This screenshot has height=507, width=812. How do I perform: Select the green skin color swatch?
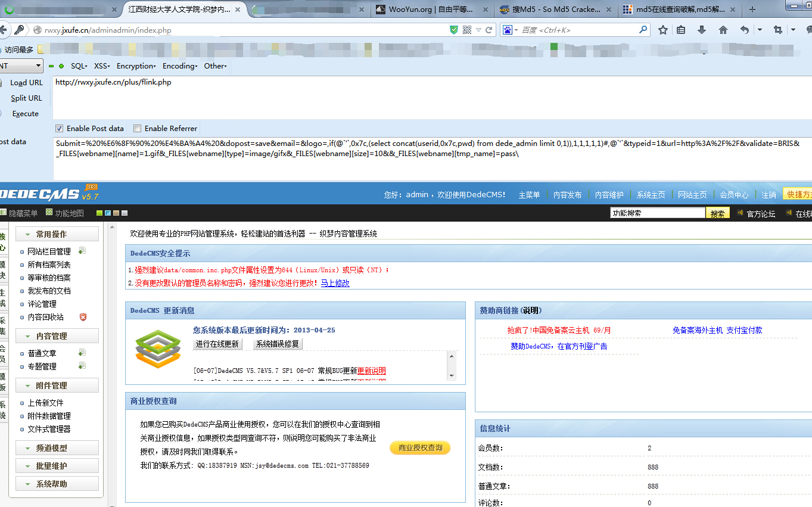pyautogui.click(x=99, y=213)
